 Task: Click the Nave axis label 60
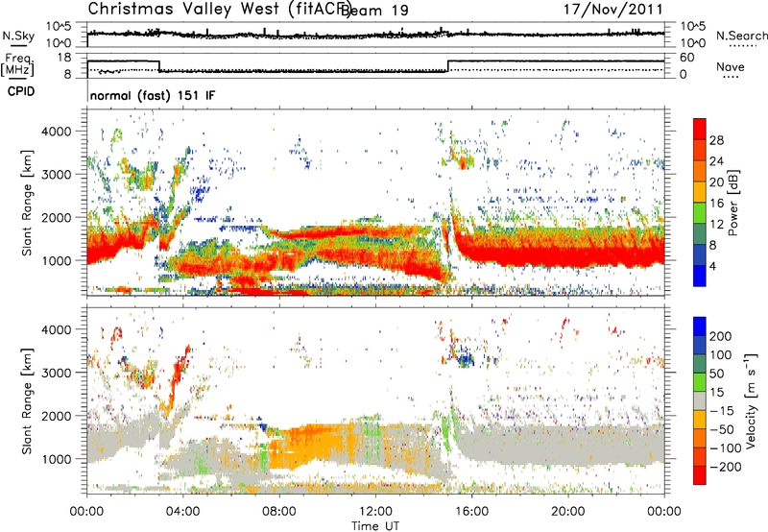coord(687,58)
